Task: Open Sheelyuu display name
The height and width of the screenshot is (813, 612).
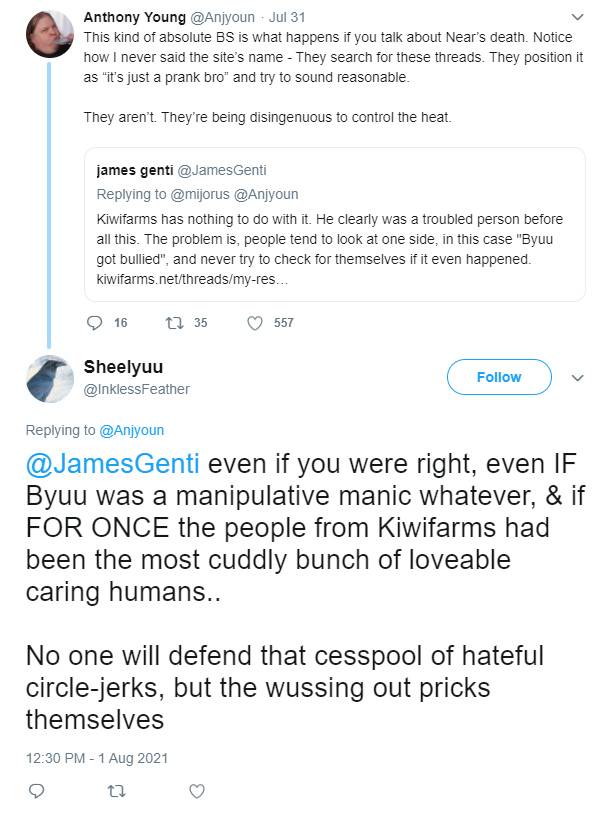Action: [x=123, y=367]
